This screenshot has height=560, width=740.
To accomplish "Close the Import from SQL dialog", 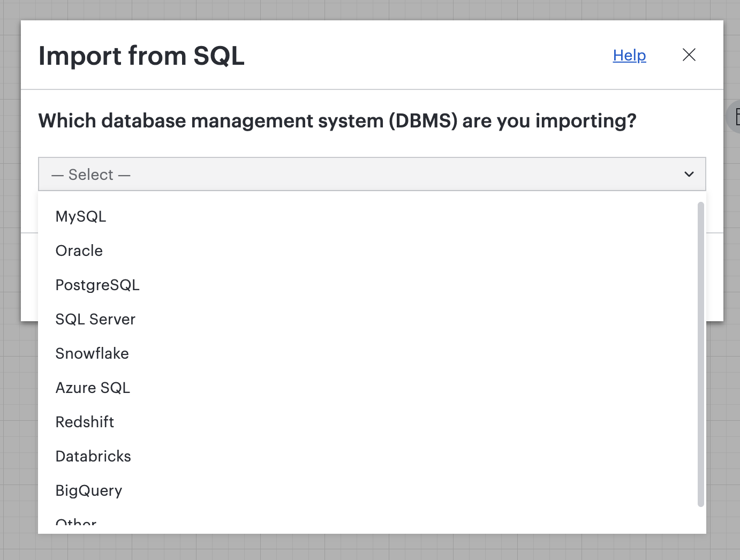I will (x=689, y=55).
